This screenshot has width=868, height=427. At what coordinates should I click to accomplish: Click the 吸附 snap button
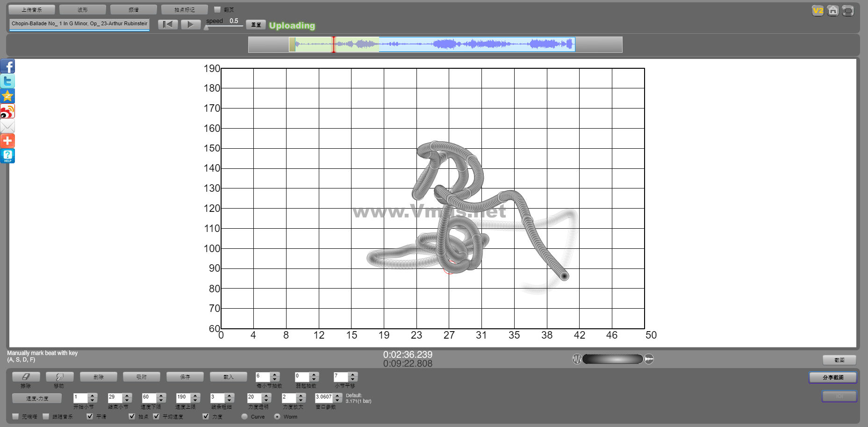(x=142, y=376)
